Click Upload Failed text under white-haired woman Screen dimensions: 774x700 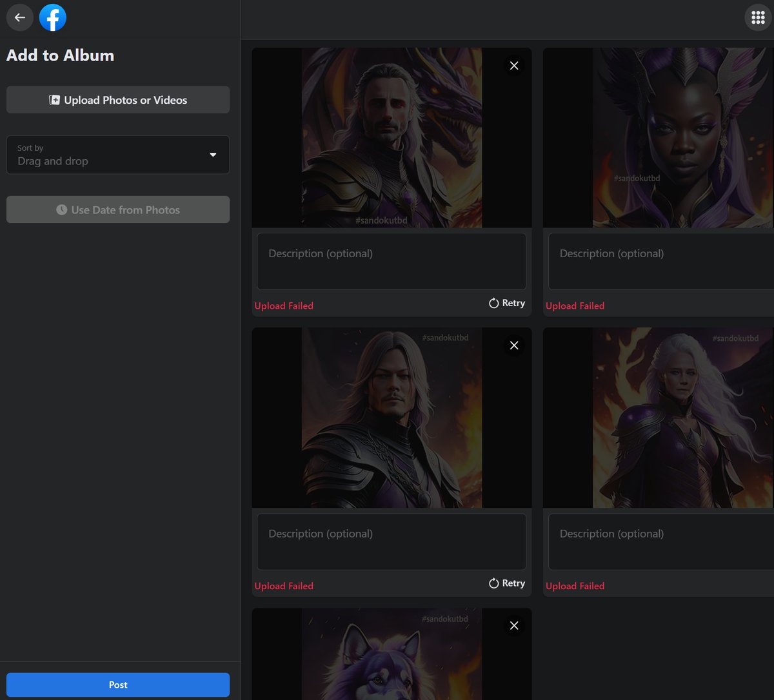pos(575,586)
